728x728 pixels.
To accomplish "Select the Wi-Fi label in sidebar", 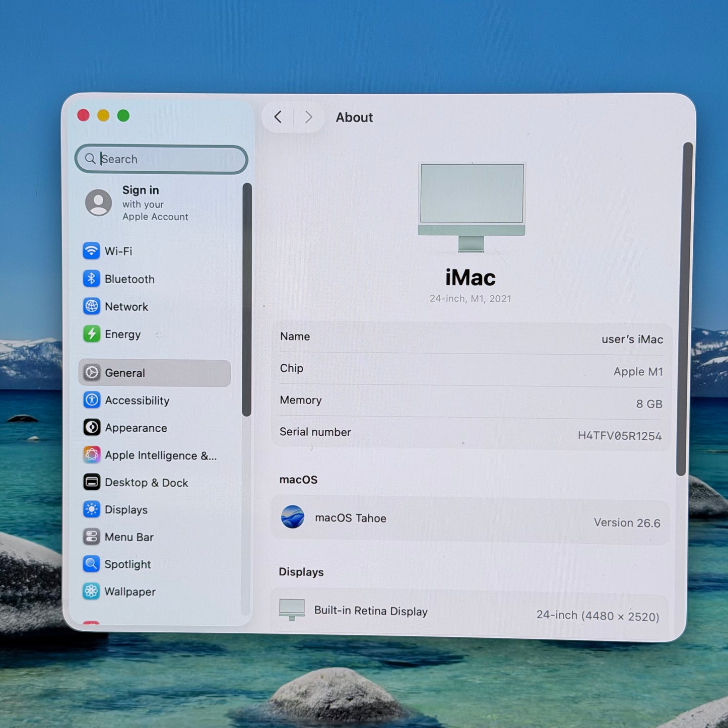I will (118, 251).
